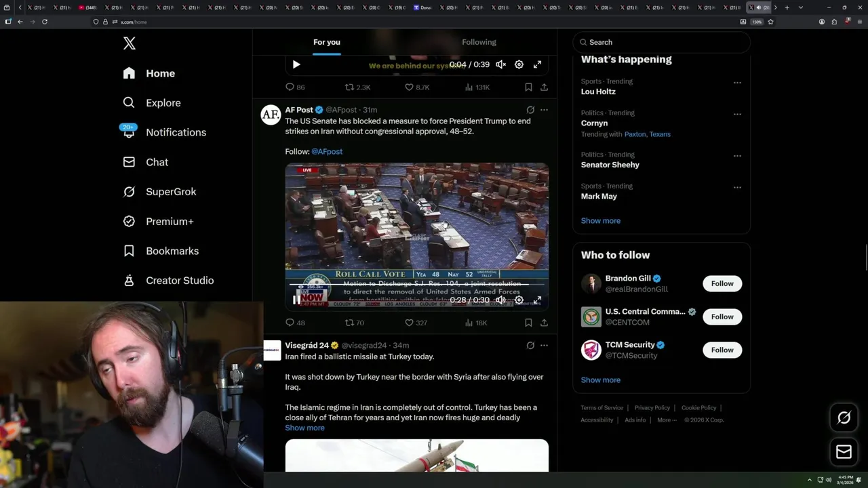Expand Visegrád 24 tweet with Show more

(x=304, y=428)
